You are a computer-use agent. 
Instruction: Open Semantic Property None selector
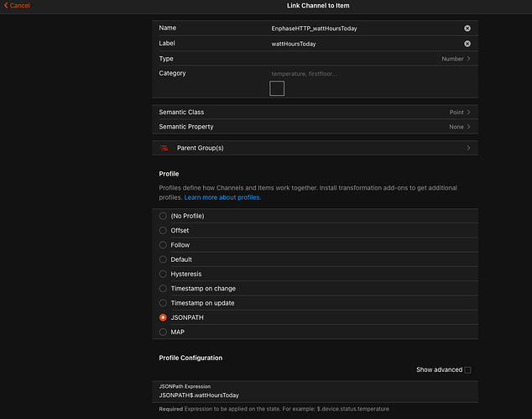point(315,127)
